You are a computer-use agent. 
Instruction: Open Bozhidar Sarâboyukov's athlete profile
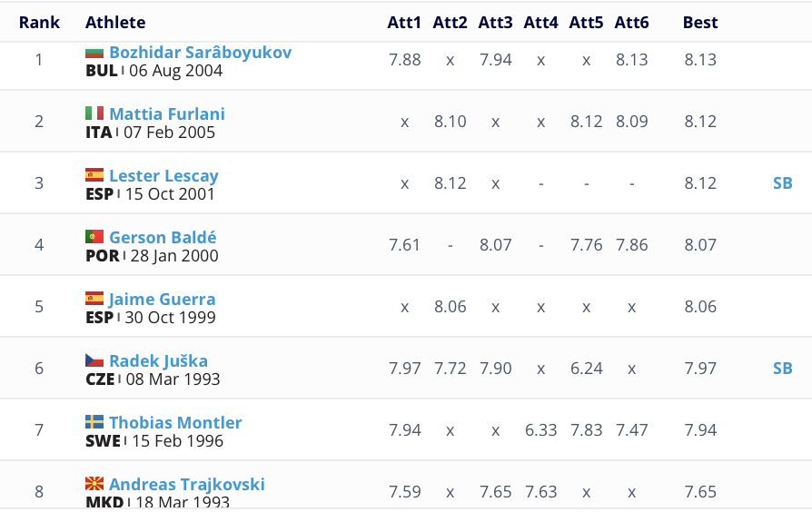coord(200,53)
